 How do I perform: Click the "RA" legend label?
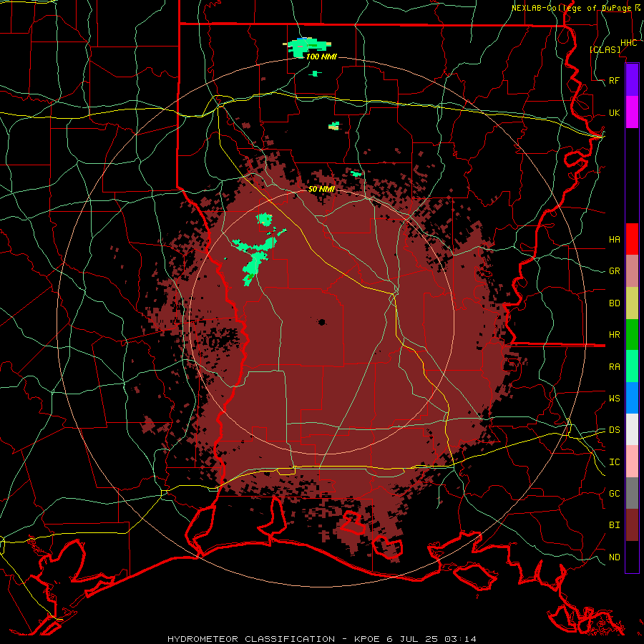coord(614,367)
